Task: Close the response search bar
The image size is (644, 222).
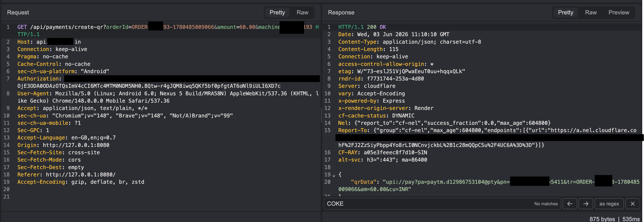Action: point(633,204)
